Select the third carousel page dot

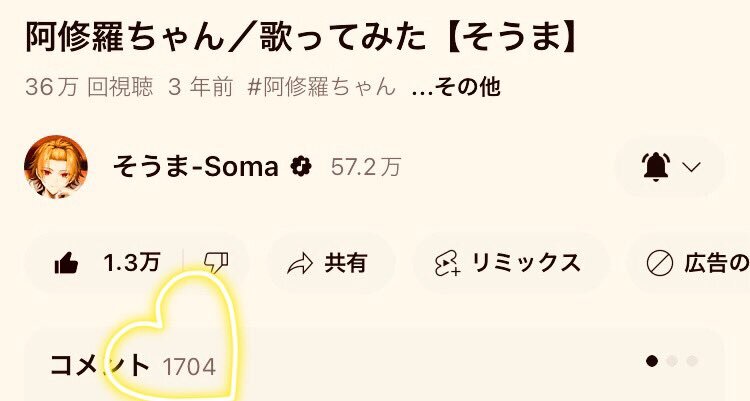(x=692, y=361)
